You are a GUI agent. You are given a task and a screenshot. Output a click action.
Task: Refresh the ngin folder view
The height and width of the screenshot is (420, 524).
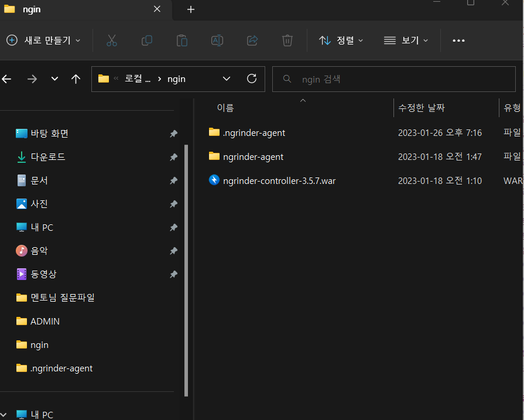(x=252, y=79)
